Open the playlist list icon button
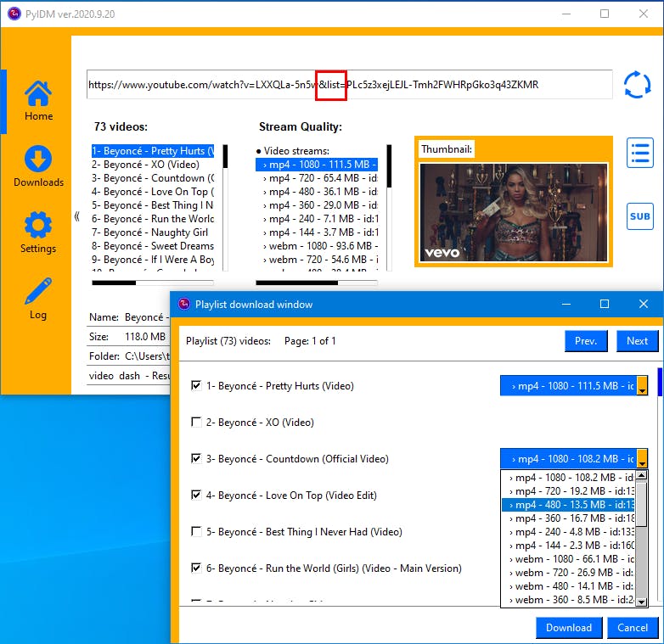This screenshot has height=644, width=664. tap(640, 153)
